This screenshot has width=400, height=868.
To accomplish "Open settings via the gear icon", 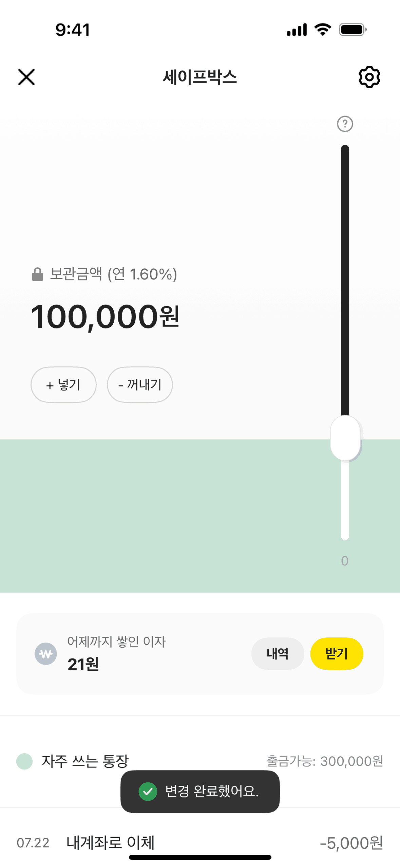I will pos(369,77).
